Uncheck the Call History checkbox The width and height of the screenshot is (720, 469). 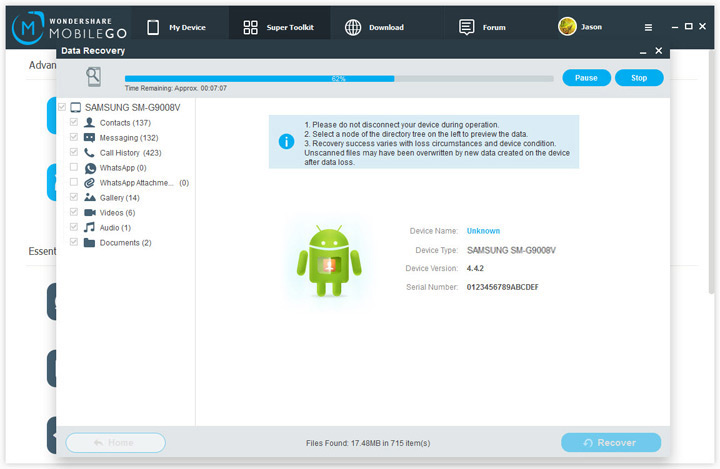(74, 152)
